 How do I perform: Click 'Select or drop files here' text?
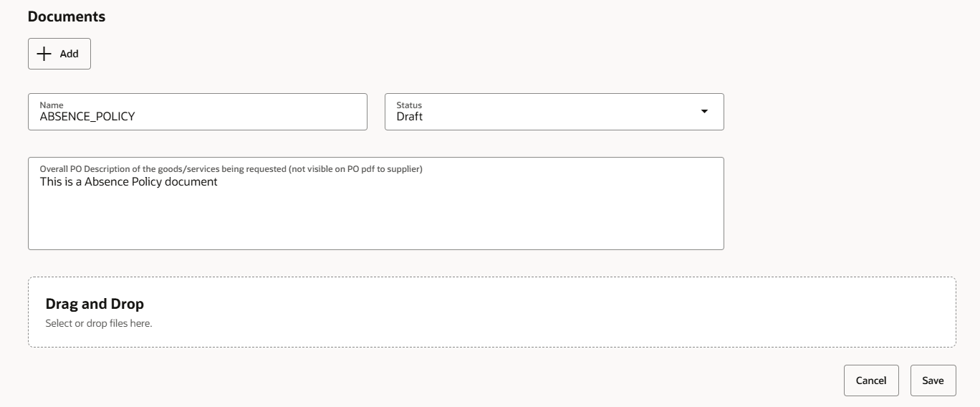pos(99,323)
